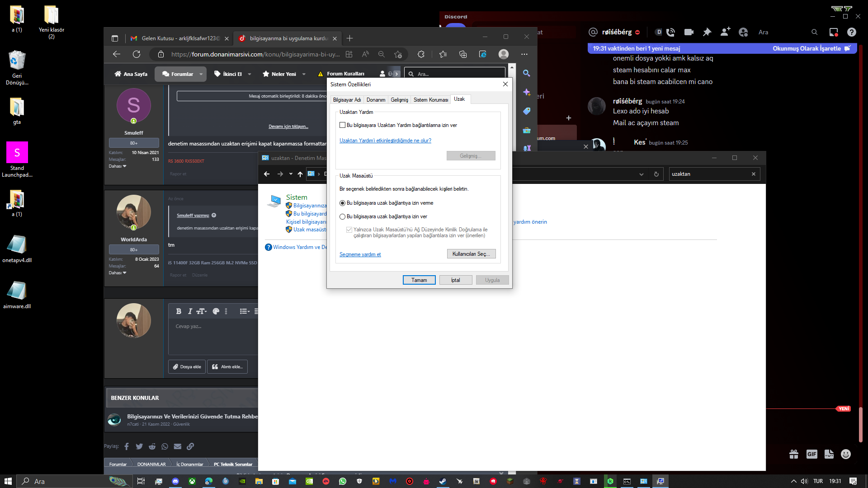Select 'uzak bağlantıya izin verme' radio option

342,203
